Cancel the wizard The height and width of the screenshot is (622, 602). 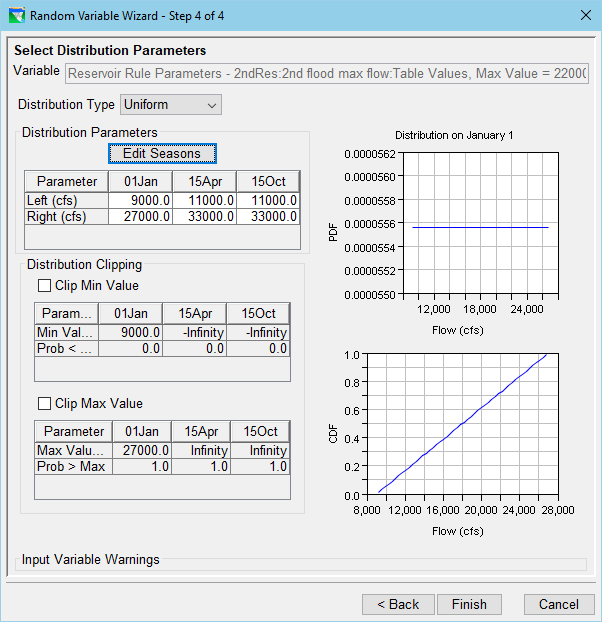tap(558, 604)
